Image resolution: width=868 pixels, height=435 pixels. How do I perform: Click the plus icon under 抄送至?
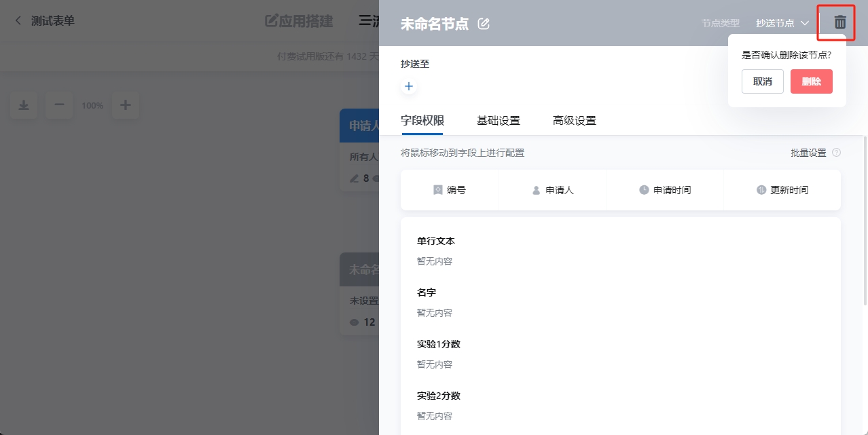point(409,87)
